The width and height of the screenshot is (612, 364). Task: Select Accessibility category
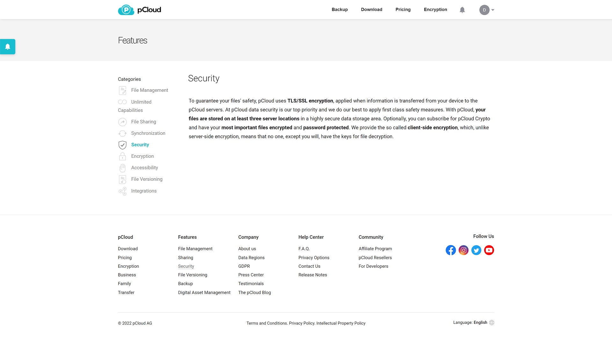click(x=144, y=168)
